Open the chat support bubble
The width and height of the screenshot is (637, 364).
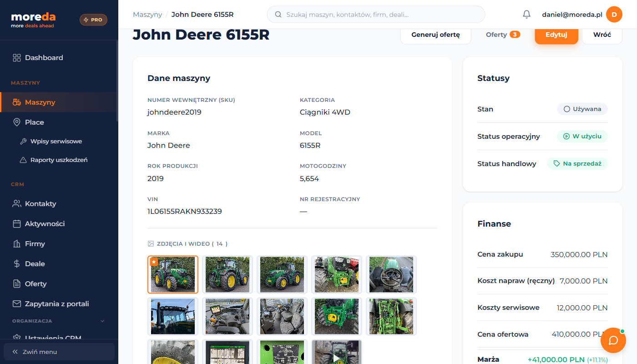(x=613, y=340)
